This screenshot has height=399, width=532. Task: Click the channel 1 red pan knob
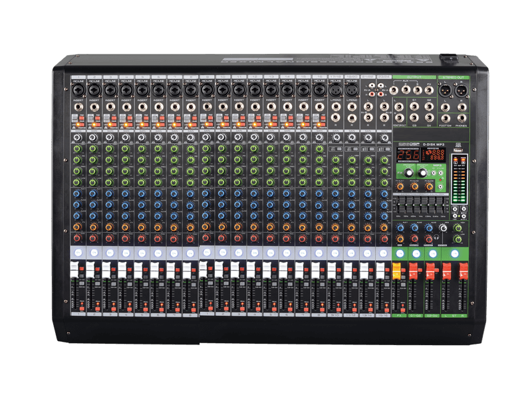[77, 238]
